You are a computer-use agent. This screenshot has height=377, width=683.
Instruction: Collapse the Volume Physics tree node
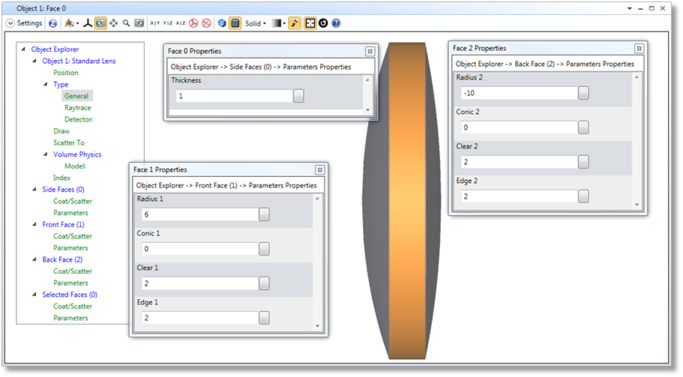(46, 154)
